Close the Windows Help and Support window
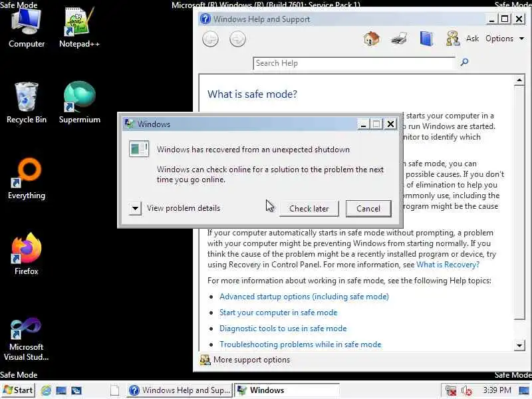 point(519,19)
